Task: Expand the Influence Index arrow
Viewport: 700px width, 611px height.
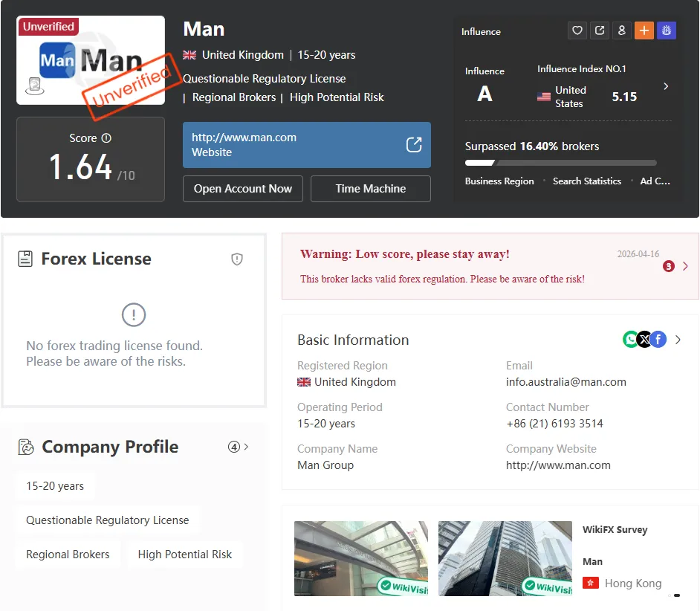Action: (x=666, y=86)
